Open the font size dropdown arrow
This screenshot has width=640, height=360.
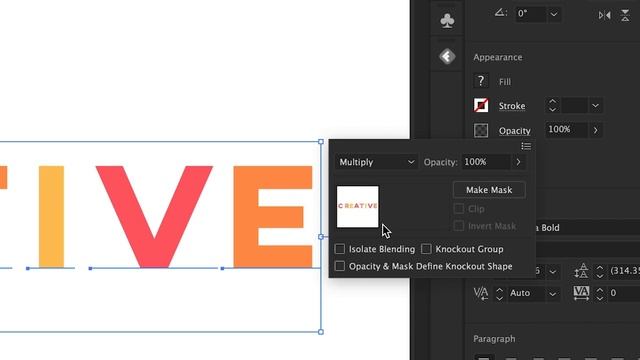552,271
